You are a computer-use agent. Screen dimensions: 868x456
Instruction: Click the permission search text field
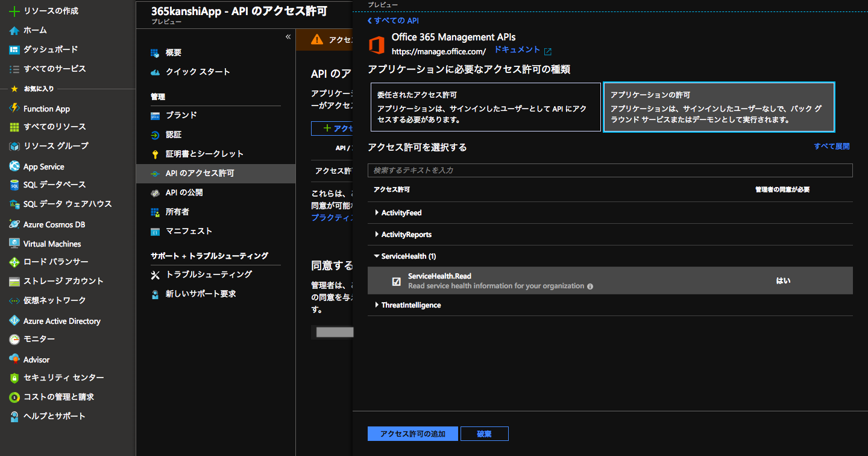[610, 171]
